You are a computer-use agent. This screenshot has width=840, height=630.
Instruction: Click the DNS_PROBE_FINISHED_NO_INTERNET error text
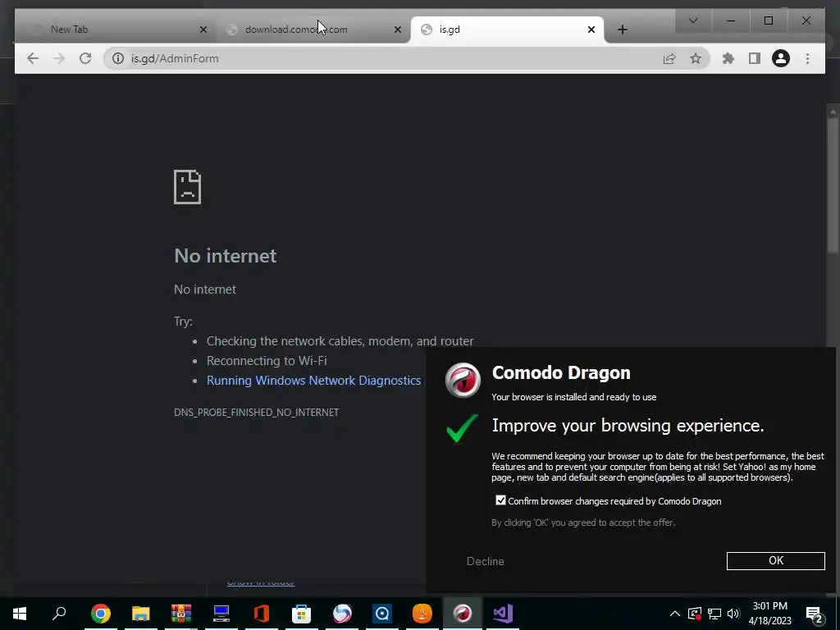tap(256, 412)
